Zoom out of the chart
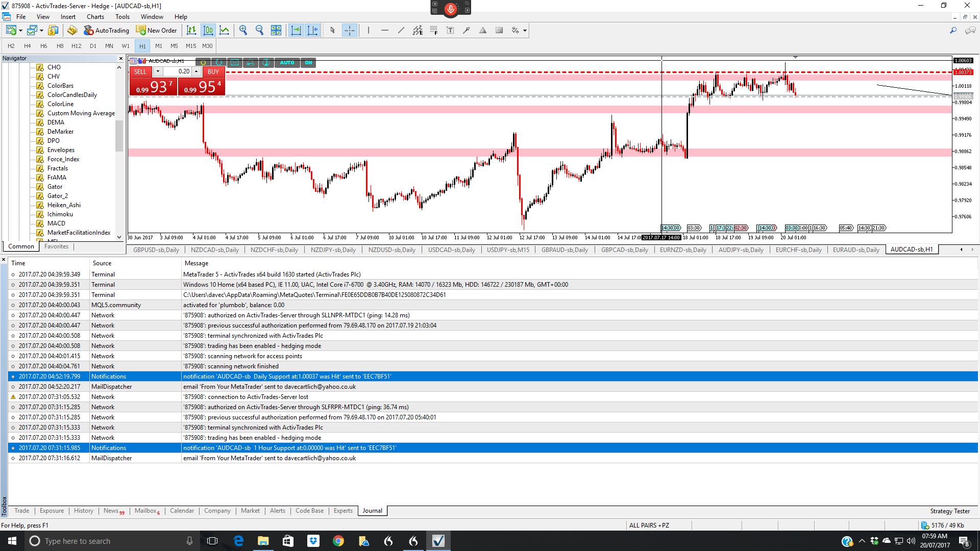 tap(259, 31)
